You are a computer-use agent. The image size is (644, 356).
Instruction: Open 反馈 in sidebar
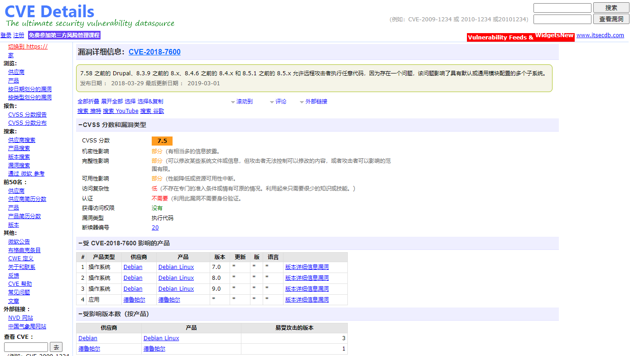click(x=14, y=276)
